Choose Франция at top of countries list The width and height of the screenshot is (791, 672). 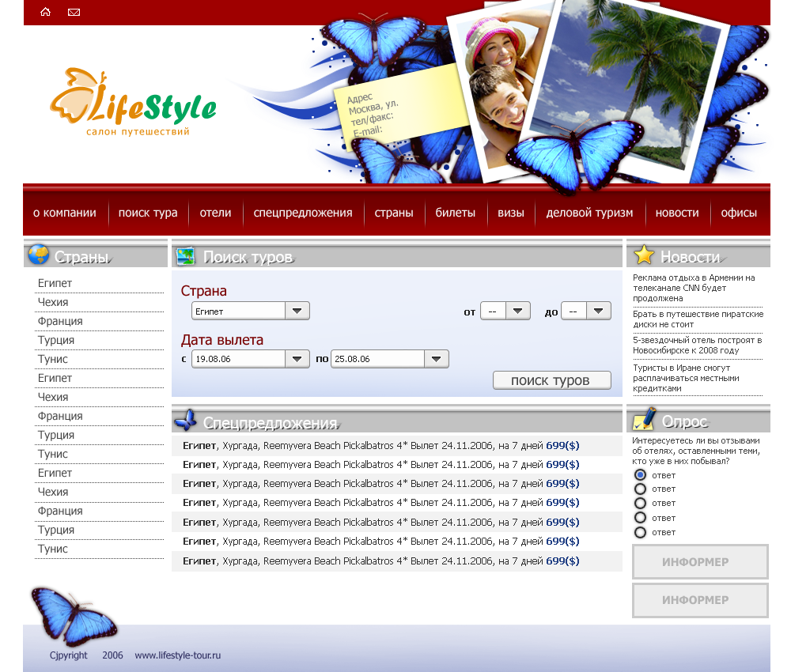60,321
